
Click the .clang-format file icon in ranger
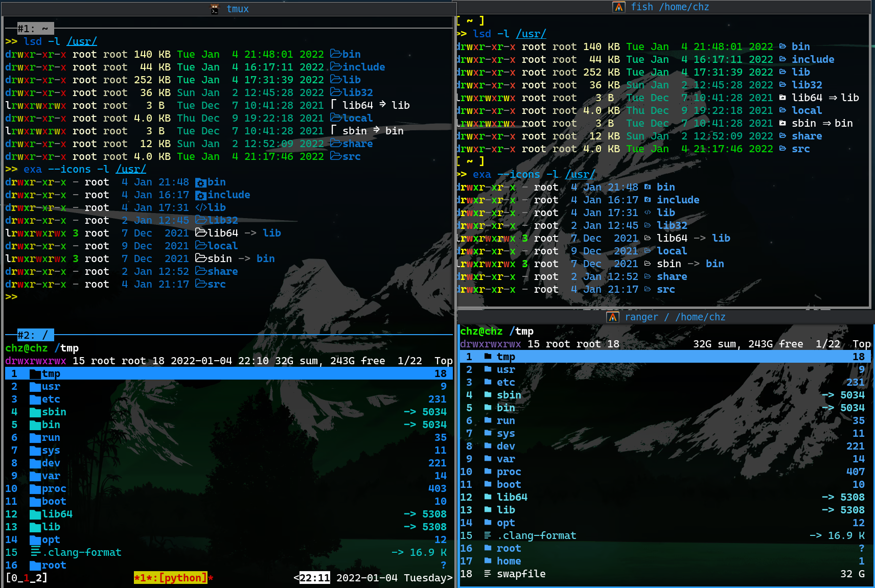coord(487,535)
